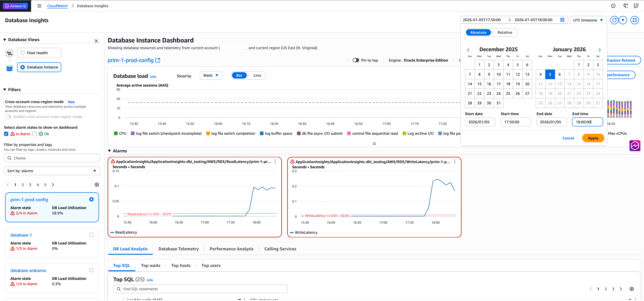The image size is (644, 301).
Task: Enable cross-account cross-region mode toggle
Action: (x=8, y=117)
